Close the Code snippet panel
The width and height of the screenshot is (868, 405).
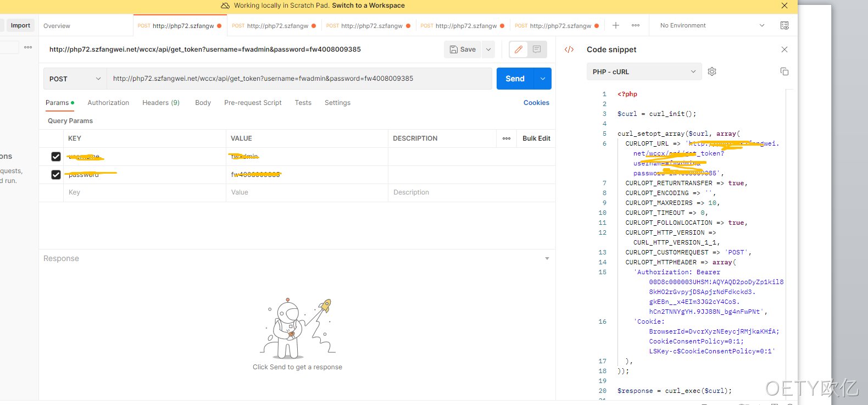(x=784, y=49)
